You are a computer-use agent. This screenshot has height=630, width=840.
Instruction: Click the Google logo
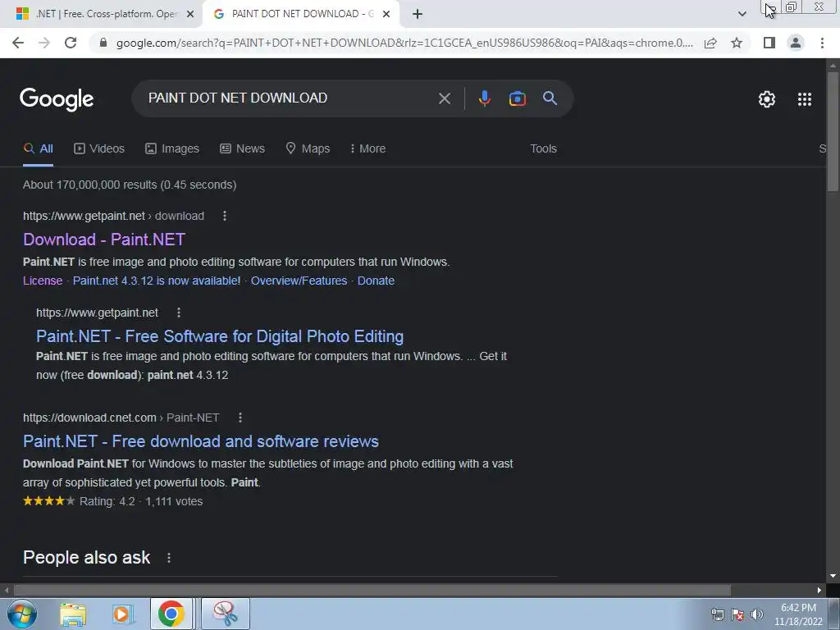[57, 99]
